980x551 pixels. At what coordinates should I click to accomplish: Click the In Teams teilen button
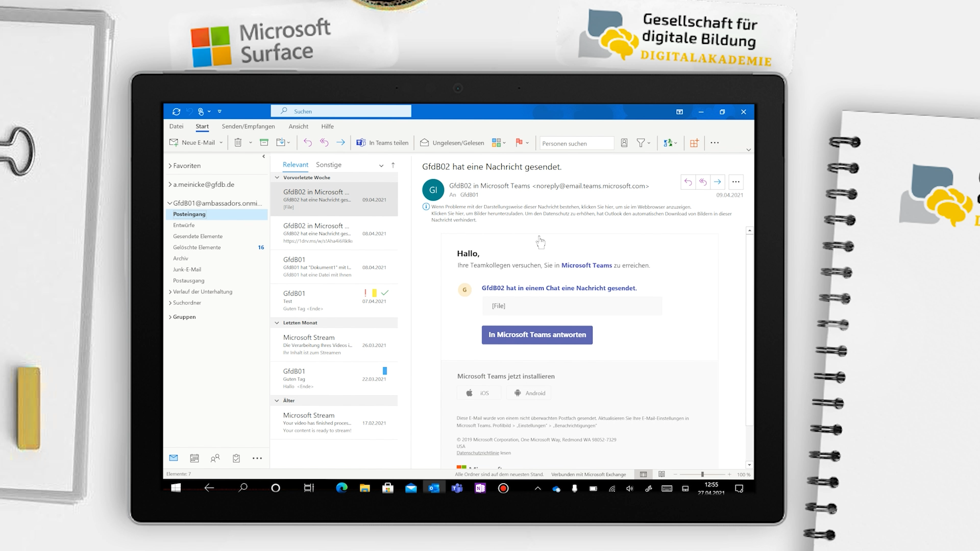383,143
